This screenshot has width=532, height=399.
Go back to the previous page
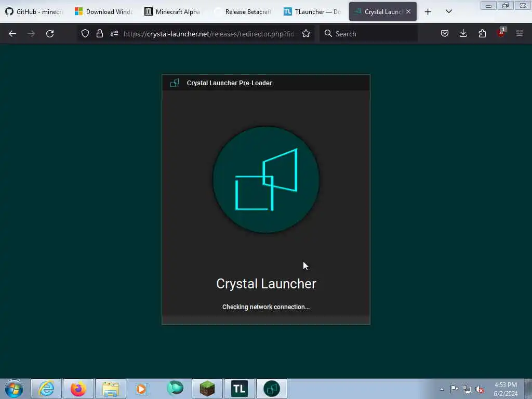(12, 34)
